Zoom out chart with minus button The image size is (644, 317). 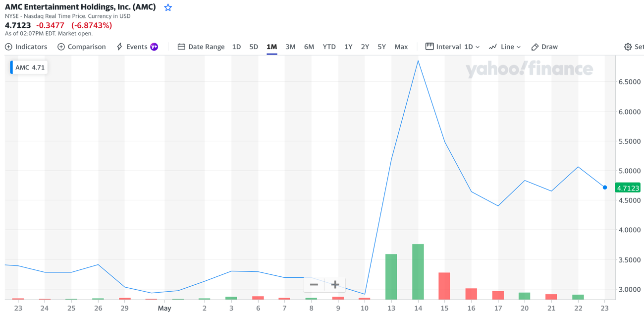(x=314, y=285)
